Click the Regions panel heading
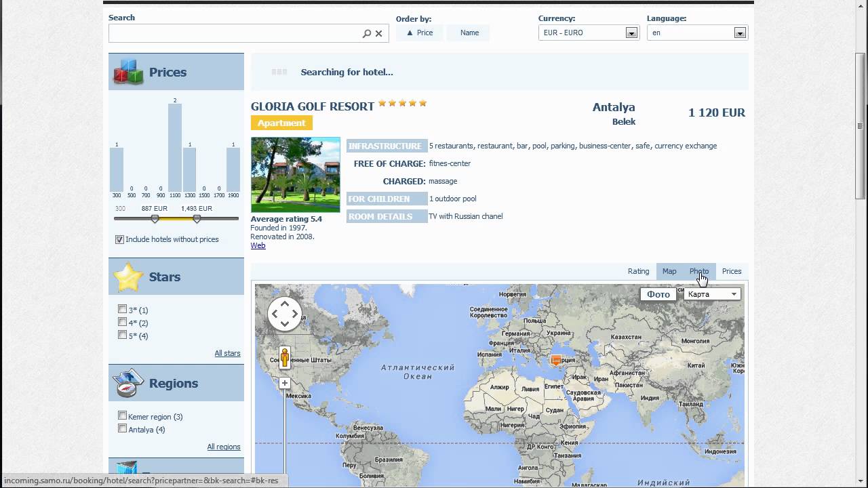The width and height of the screenshot is (868, 488). 174,383
